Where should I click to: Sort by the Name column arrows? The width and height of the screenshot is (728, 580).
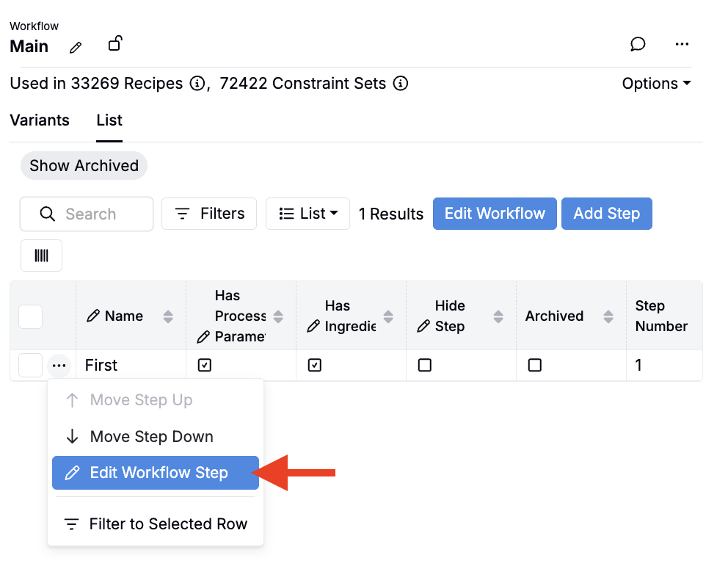click(x=168, y=316)
